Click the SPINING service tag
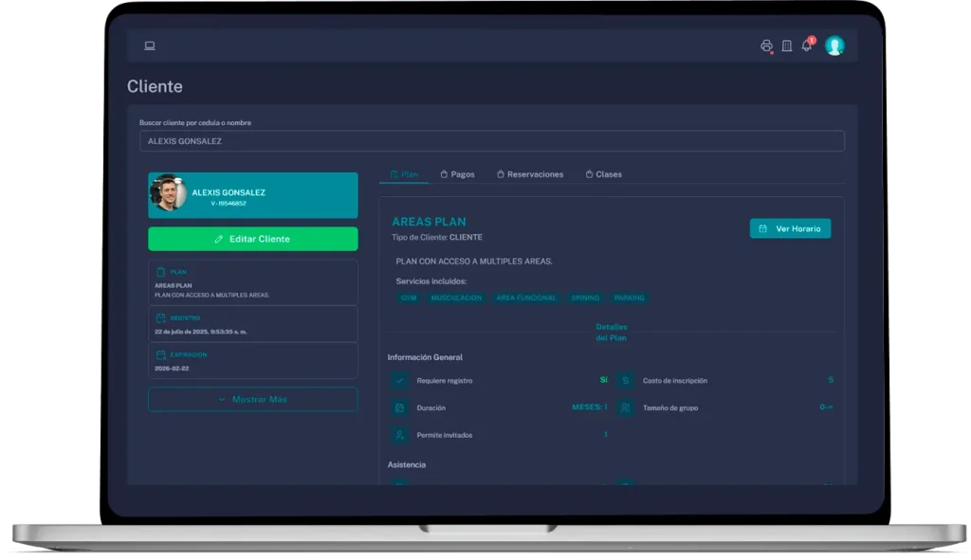 (585, 298)
